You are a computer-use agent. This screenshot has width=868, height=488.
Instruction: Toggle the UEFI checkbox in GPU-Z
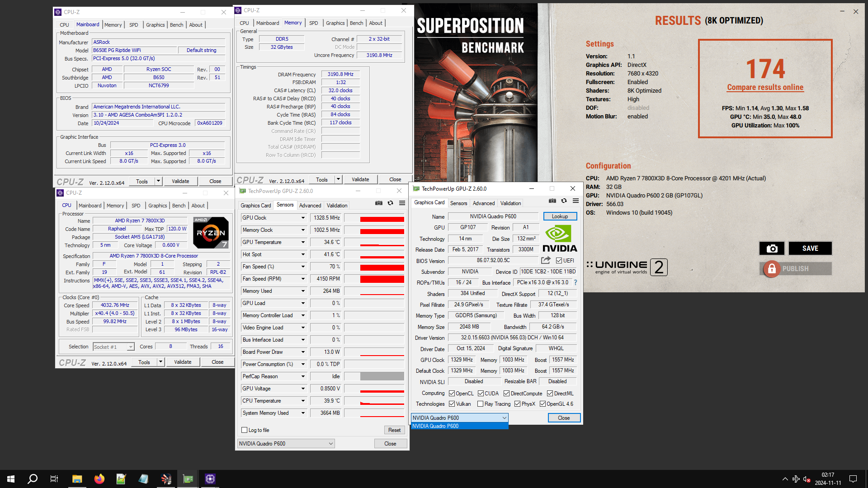[559, 261]
